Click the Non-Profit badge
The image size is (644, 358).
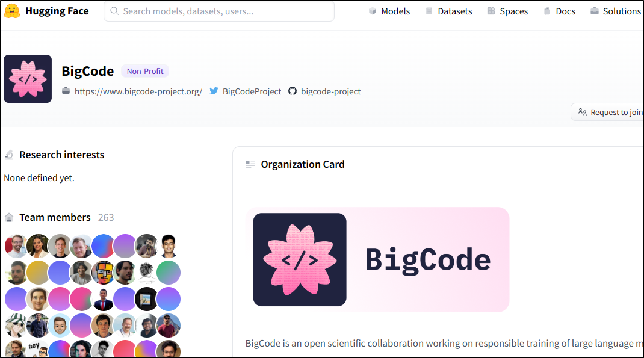[145, 71]
